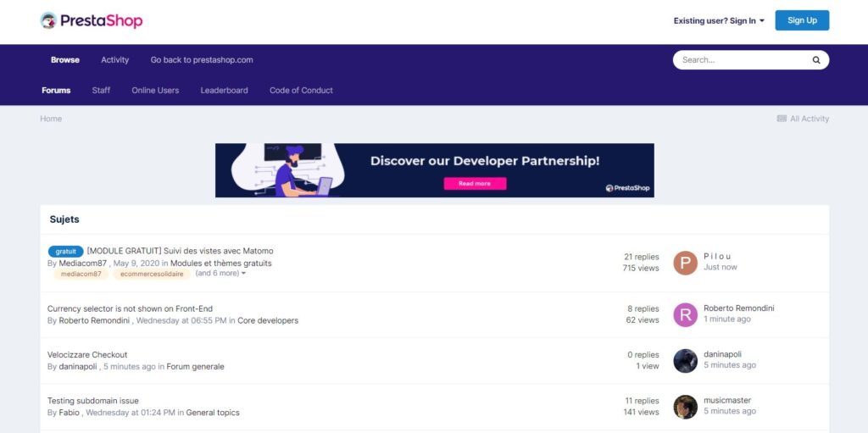Click the 'ecommercesolidaire' tag
Image resolution: width=868 pixels, height=433 pixels.
pos(152,274)
